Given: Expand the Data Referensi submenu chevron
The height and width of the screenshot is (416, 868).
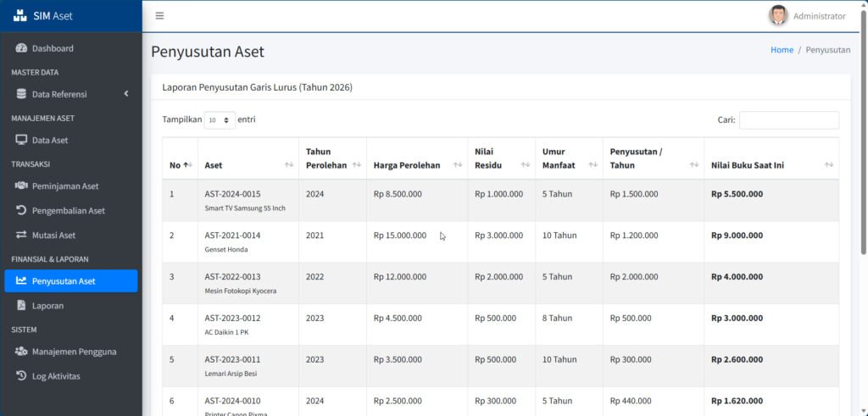Looking at the screenshot, I should click(126, 94).
